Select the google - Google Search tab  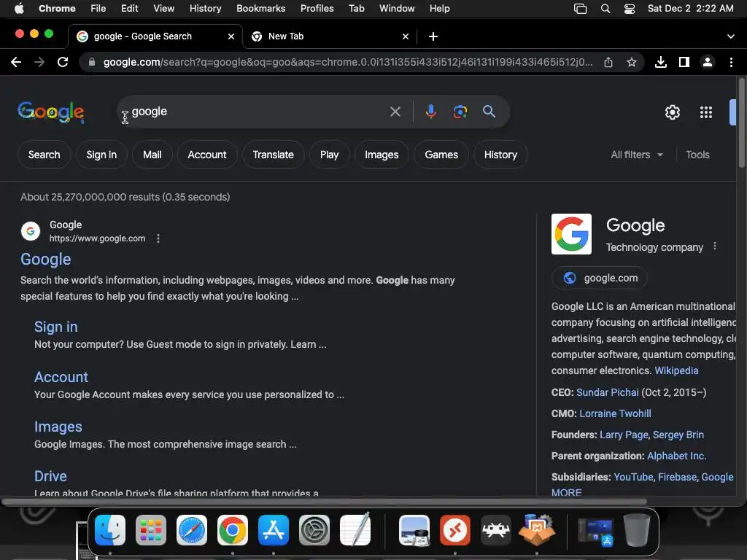(x=155, y=36)
